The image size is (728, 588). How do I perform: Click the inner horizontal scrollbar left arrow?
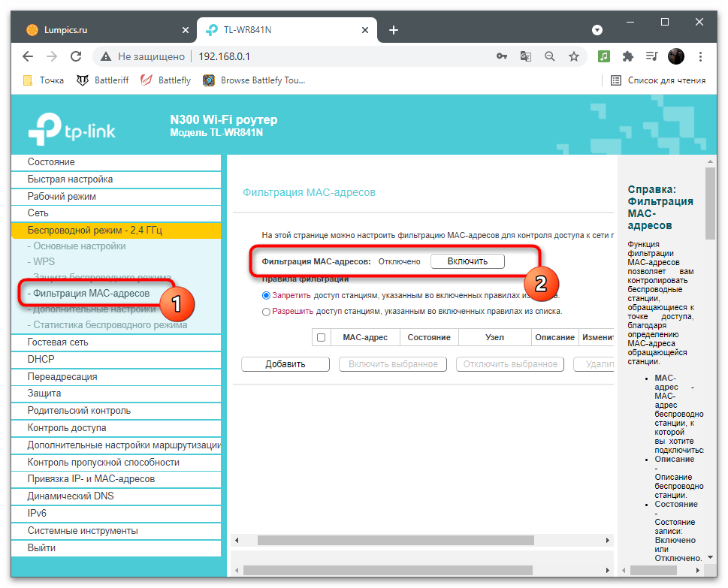click(x=237, y=540)
